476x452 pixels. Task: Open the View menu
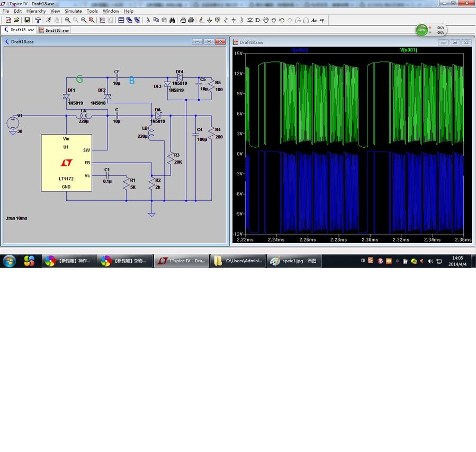tap(55, 11)
